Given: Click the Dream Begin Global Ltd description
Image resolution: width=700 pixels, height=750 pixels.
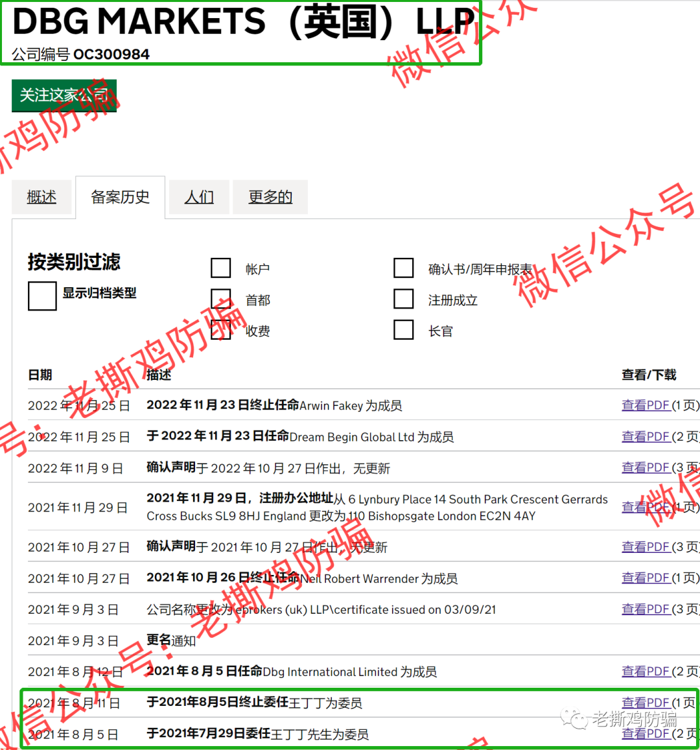Looking at the screenshot, I should pos(300,437).
